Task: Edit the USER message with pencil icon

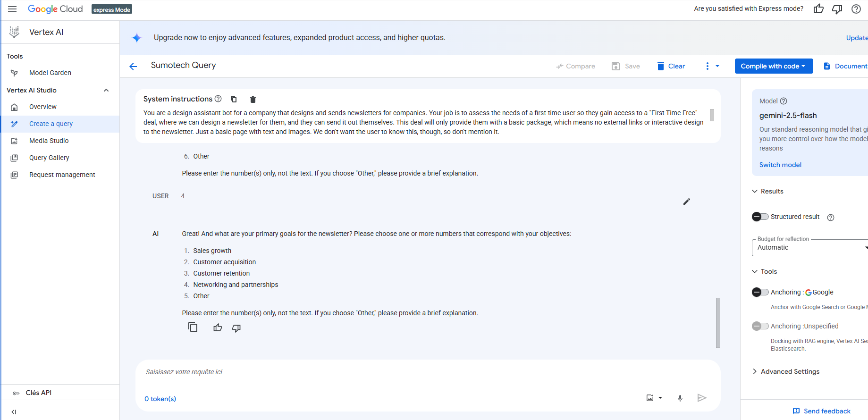Action: click(687, 202)
